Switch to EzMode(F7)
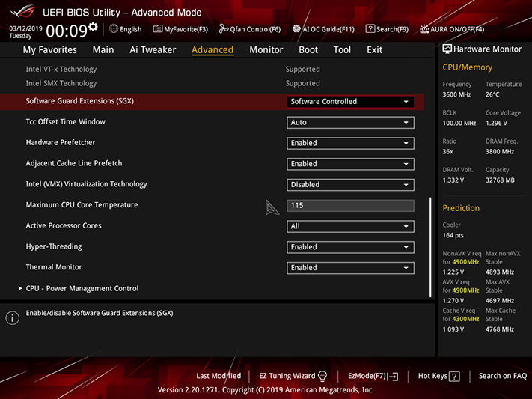 point(373,376)
